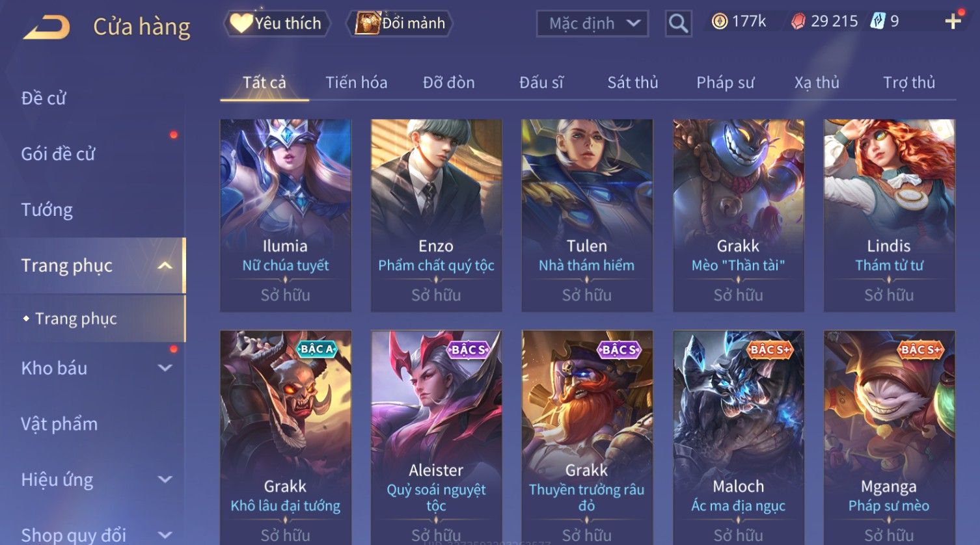Tap the plus icon to add currency

coord(953,21)
